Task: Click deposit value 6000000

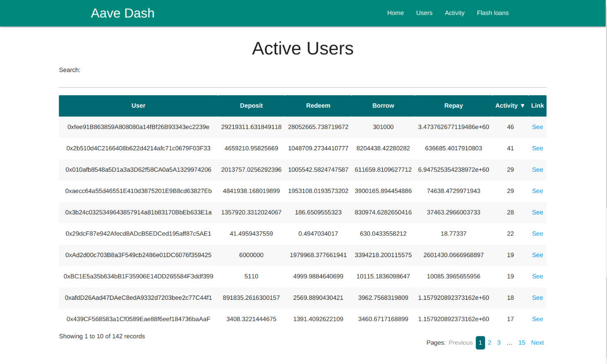Action: 251,255
